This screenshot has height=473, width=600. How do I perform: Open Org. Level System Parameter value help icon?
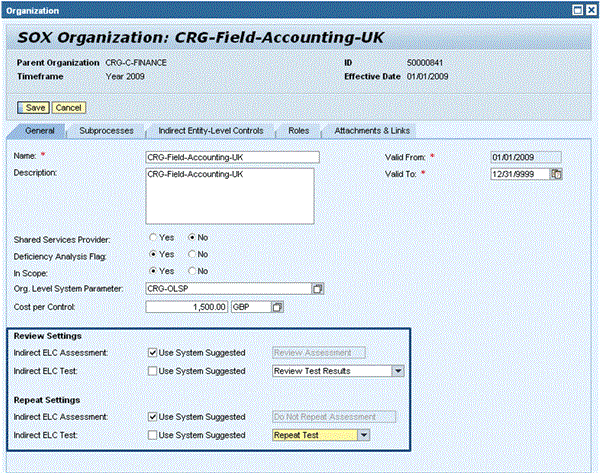point(317,289)
